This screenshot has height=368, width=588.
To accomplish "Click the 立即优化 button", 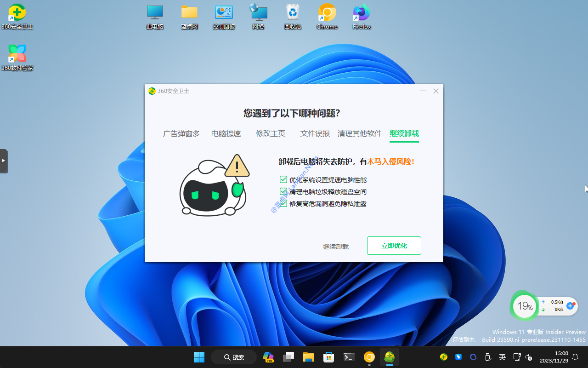I will pos(394,246).
